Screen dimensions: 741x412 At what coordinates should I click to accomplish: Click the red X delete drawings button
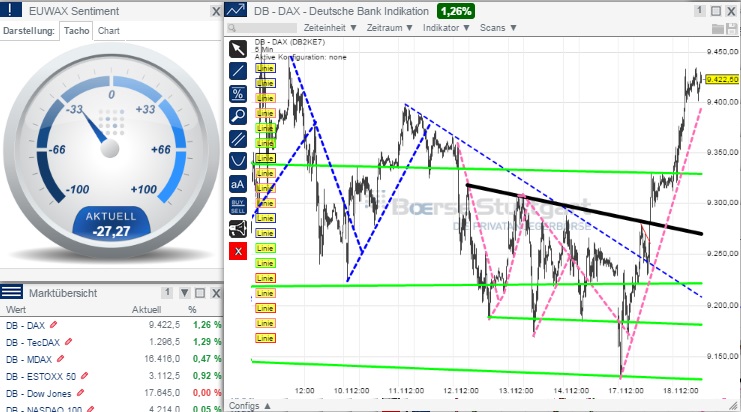click(x=238, y=251)
